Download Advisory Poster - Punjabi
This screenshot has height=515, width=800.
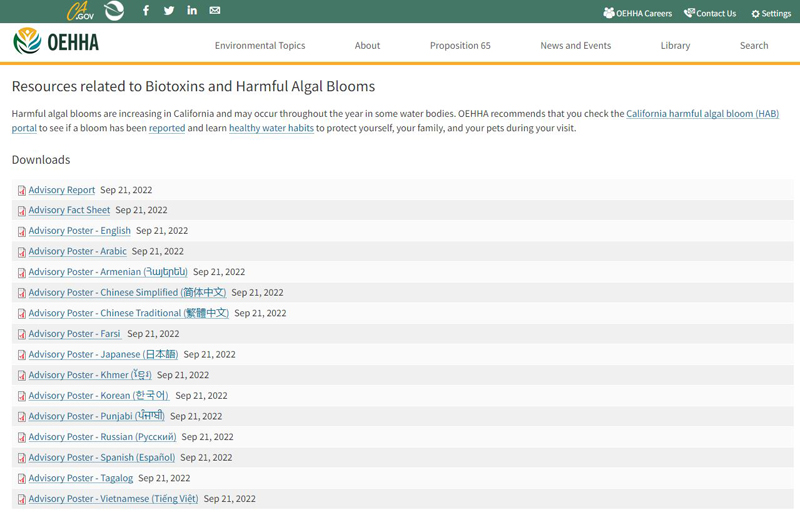pyautogui.click(x=96, y=416)
